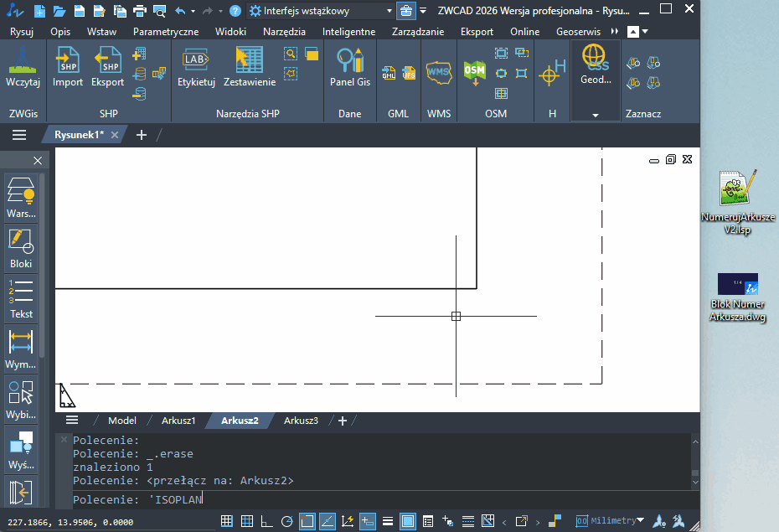Open the Panel Gis tool

(350, 67)
